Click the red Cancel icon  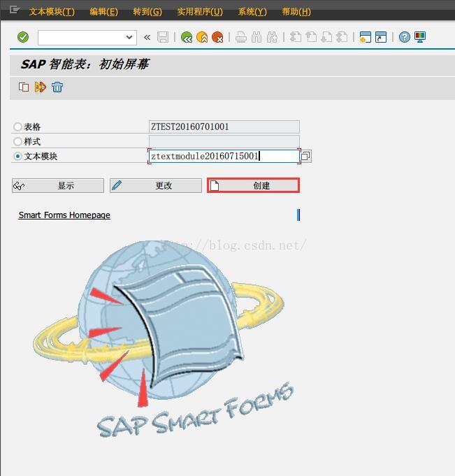click(217, 37)
